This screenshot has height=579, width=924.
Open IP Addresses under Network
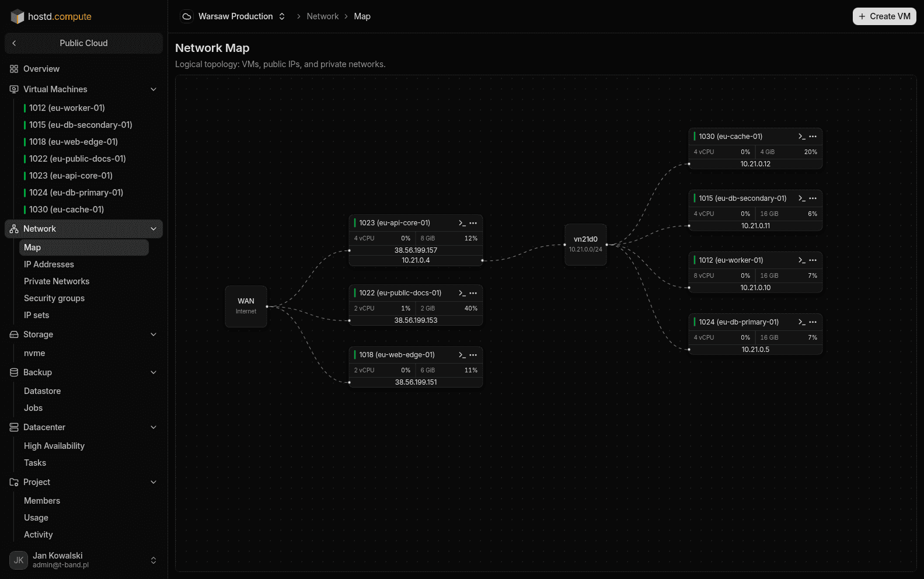pyautogui.click(x=49, y=264)
